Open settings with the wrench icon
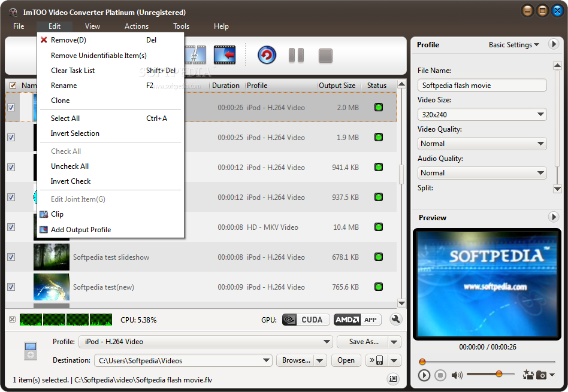Viewport: 568px width, 392px height. tap(395, 319)
